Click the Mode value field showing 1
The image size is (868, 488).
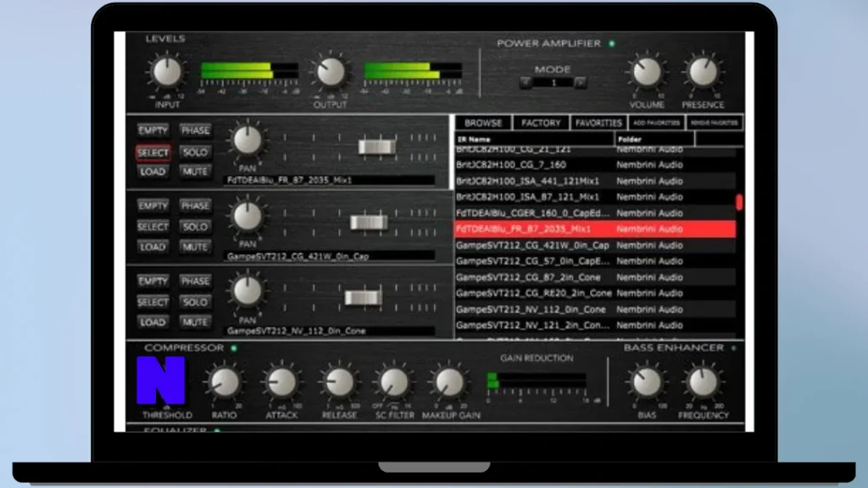pyautogui.click(x=553, y=82)
